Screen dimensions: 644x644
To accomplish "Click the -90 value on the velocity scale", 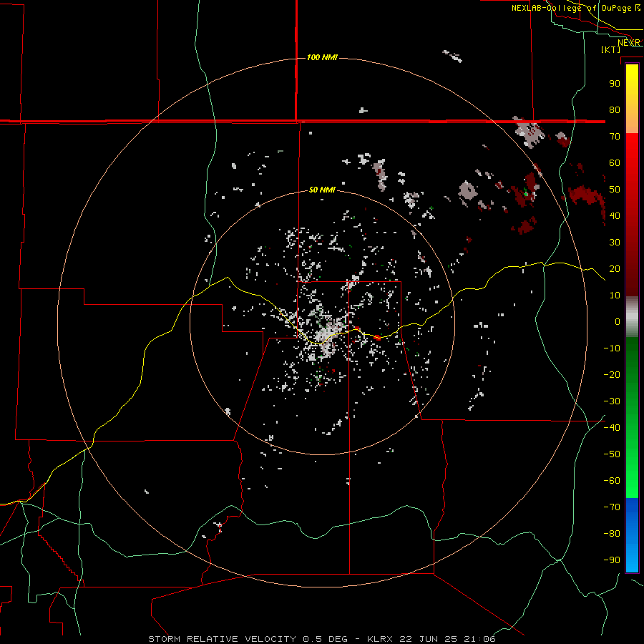I will tap(612, 560).
